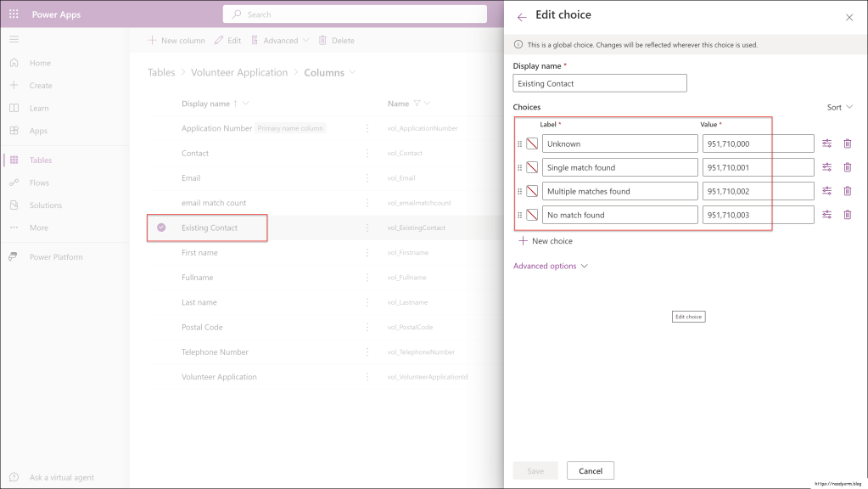Click the Cancel button
Viewport: 868px width, 489px height.
590,470
